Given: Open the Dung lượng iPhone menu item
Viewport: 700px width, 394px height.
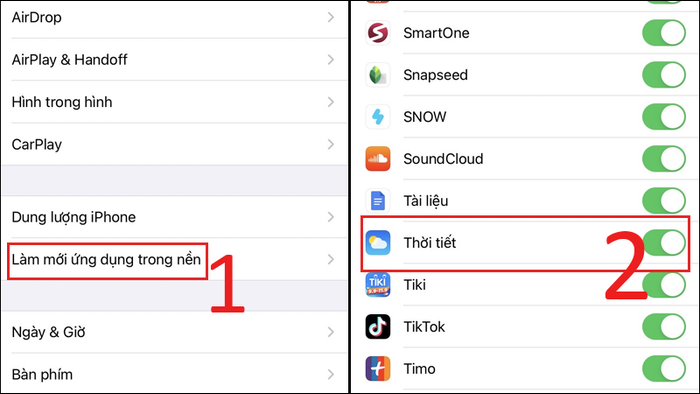Looking at the screenshot, I should 174,217.
